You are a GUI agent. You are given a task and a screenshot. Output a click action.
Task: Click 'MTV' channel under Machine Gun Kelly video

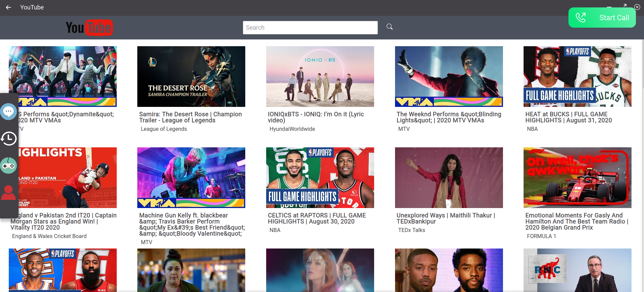(x=146, y=242)
